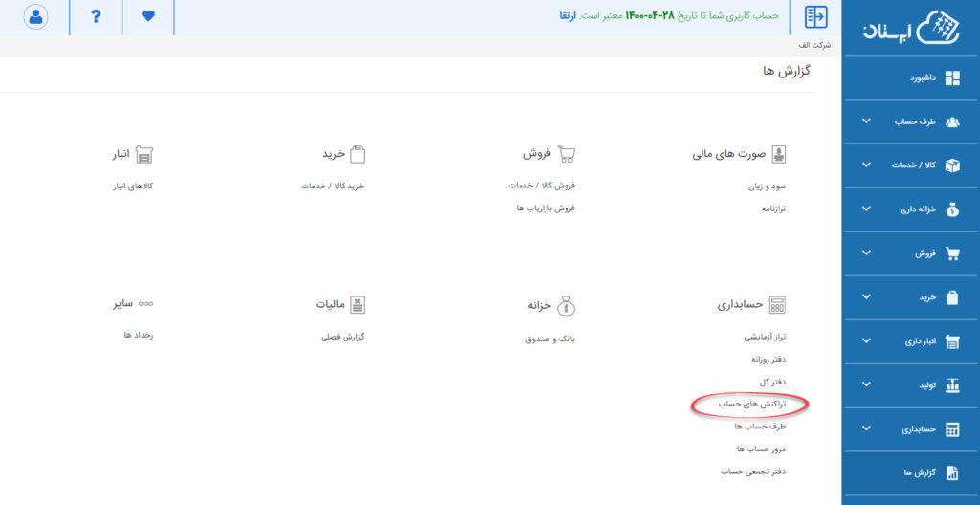Image resolution: width=980 pixels, height=505 pixels.
Task: Click the خرید sidebar shopping bag icon
Action: (x=952, y=297)
